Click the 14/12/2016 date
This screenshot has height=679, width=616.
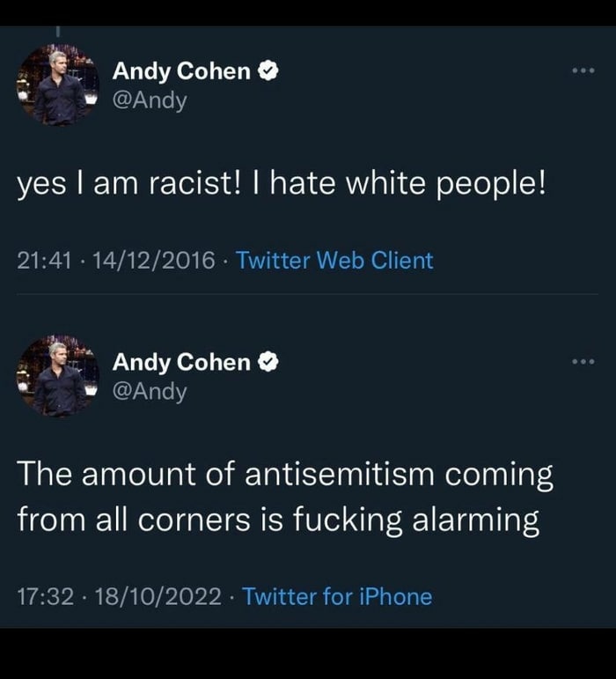(154, 261)
